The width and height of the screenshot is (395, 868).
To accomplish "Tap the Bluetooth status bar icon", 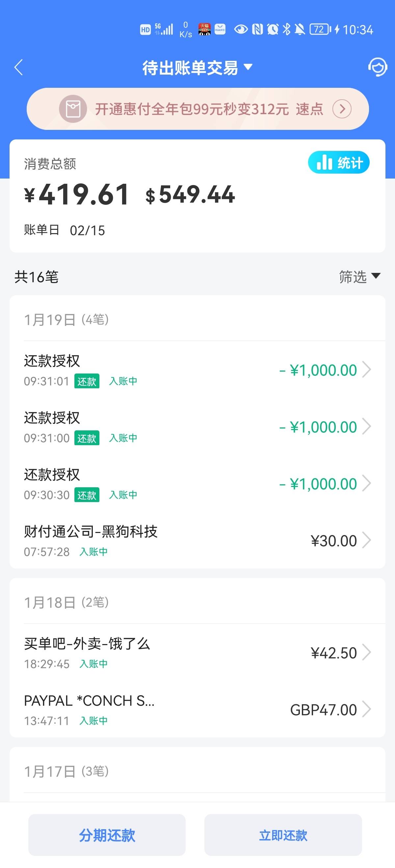I will (286, 30).
